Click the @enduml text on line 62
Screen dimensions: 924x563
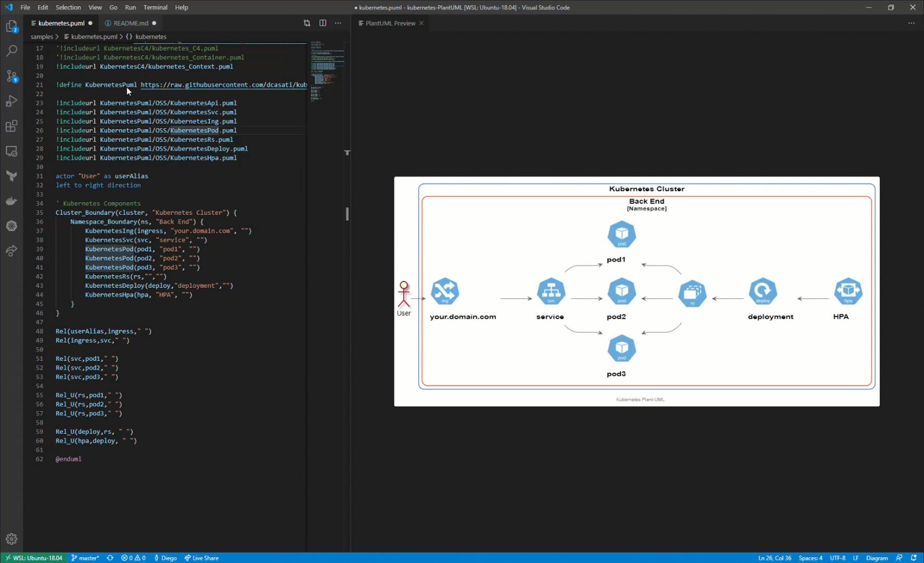pos(68,459)
